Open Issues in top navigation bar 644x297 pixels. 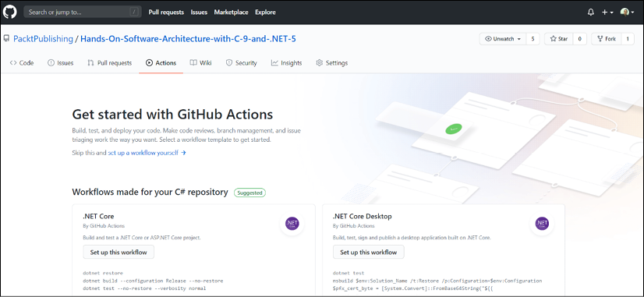[x=199, y=12]
